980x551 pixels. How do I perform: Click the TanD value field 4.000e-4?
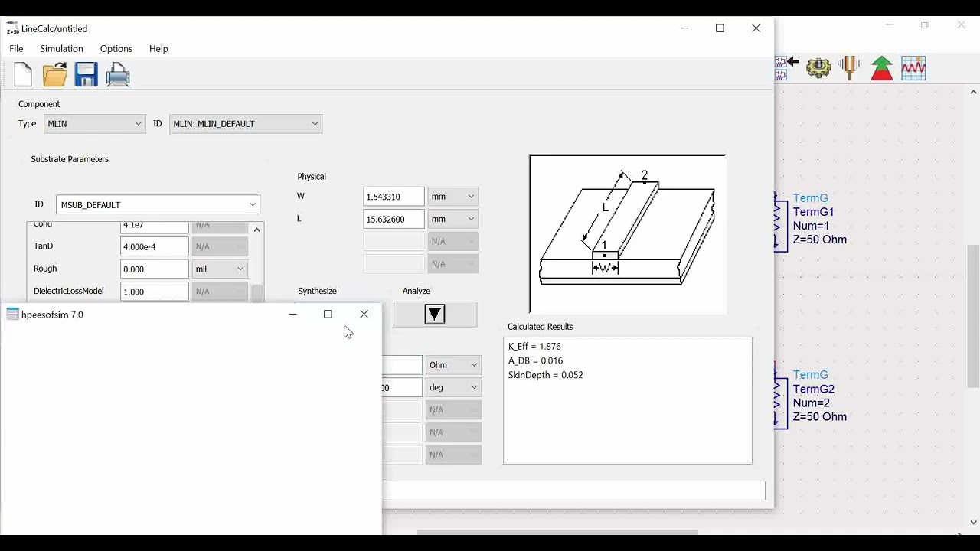click(155, 246)
